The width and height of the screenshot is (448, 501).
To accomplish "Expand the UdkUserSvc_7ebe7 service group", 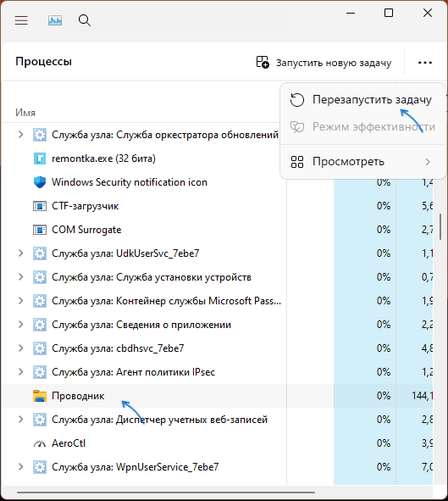I will 20,253.
